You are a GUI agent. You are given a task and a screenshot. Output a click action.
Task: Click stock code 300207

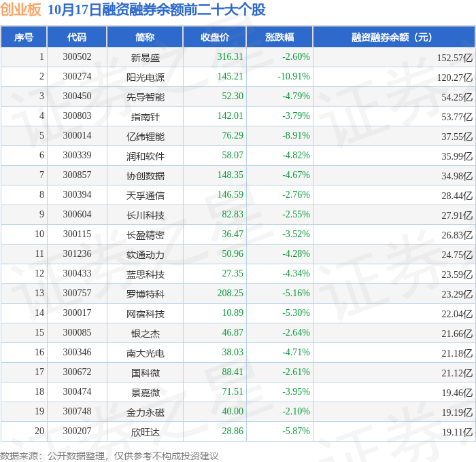coord(77,431)
